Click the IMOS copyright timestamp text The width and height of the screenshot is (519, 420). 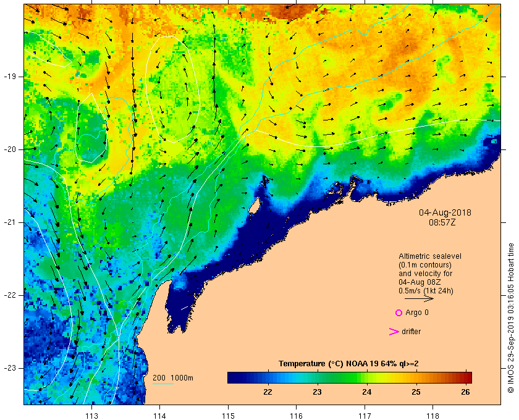pos(511,318)
